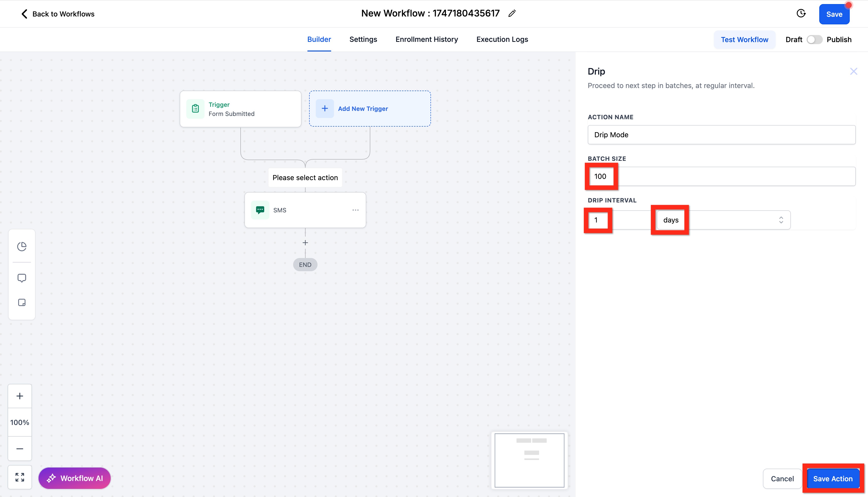Click the pencil icon to rename workflow

(511, 14)
